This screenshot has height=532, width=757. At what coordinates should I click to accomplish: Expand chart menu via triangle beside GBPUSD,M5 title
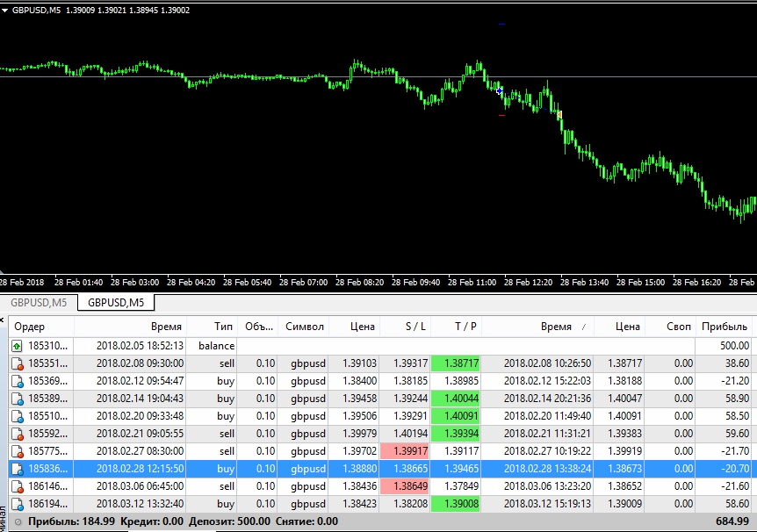(x=5, y=10)
